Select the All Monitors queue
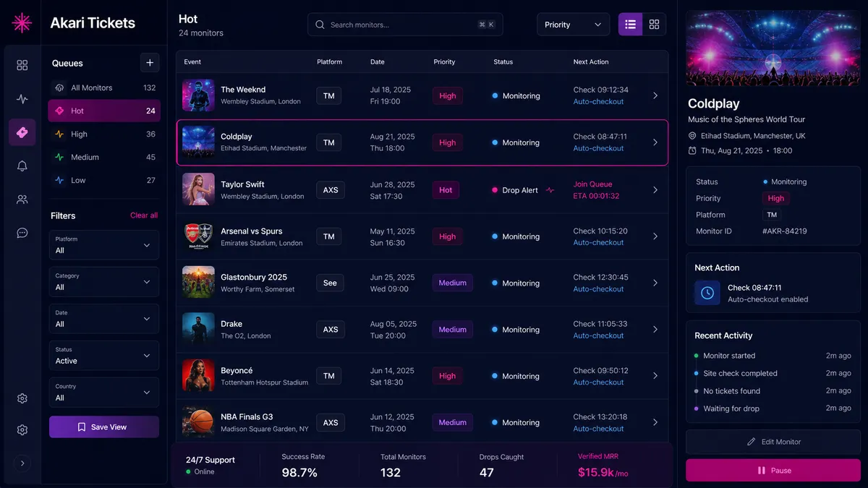The image size is (868, 488). pyautogui.click(x=104, y=87)
